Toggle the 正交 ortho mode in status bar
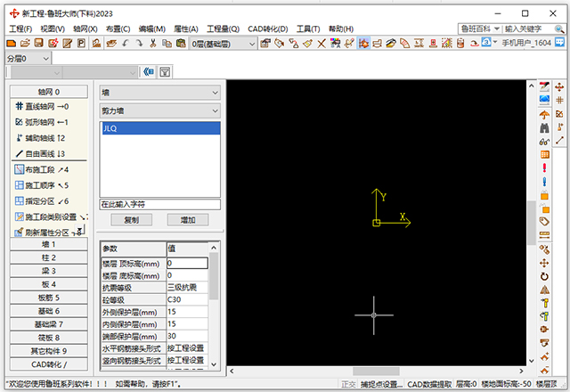This screenshot has height=392, width=570. click(x=348, y=384)
